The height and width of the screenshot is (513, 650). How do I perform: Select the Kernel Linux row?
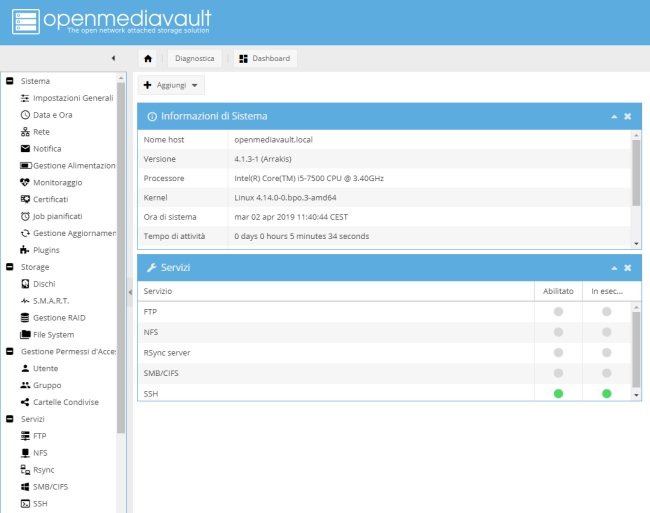pos(384,198)
